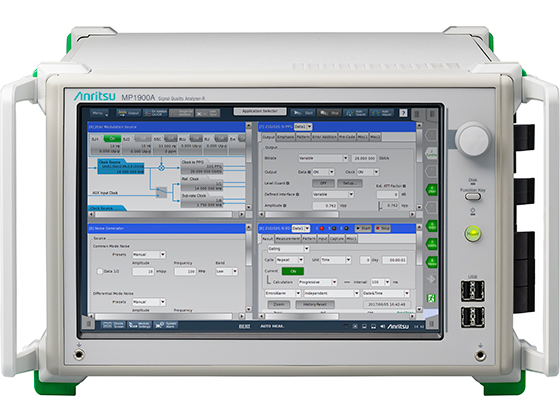Screen dimensions: 560x420
Task: Click the green exit icon in the sidebar
Action: (431, 298)
